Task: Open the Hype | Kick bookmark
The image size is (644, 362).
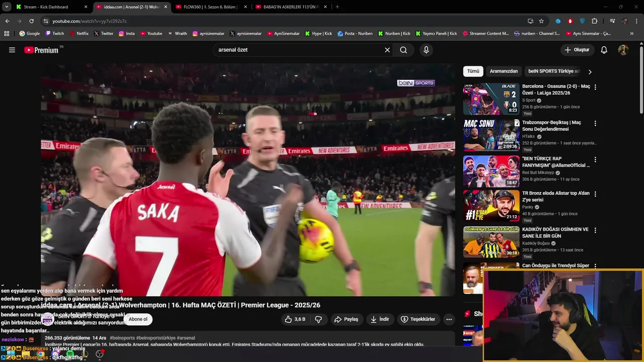Action: pyautogui.click(x=318, y=34)
